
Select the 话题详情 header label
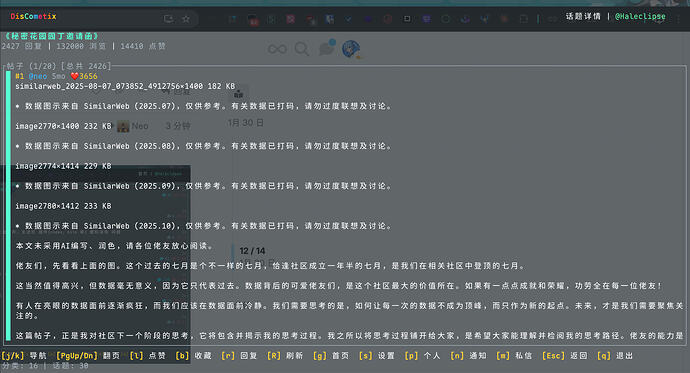click(x=583, y=16)
